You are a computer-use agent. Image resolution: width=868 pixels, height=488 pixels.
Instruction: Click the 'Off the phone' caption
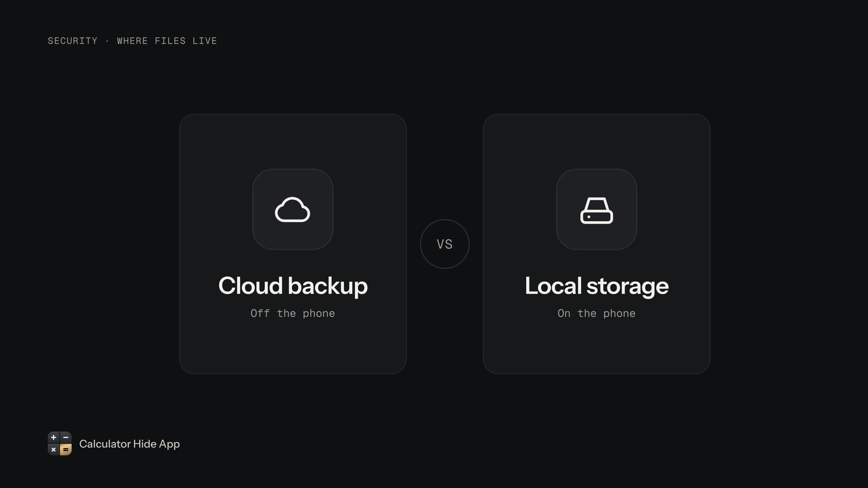coord(292,313)
